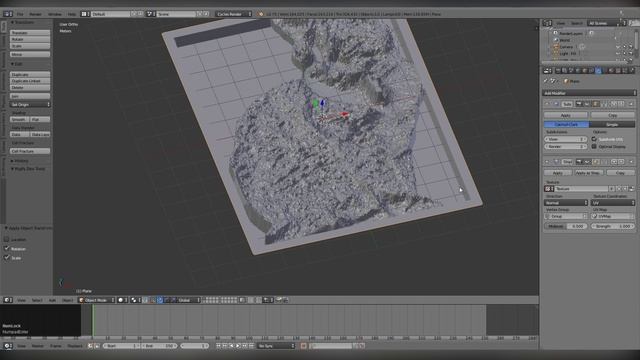Viewport: 640px width, 360px height.
Task: Remove the Subsurf modifier with its X
Action: click(631, 104)
